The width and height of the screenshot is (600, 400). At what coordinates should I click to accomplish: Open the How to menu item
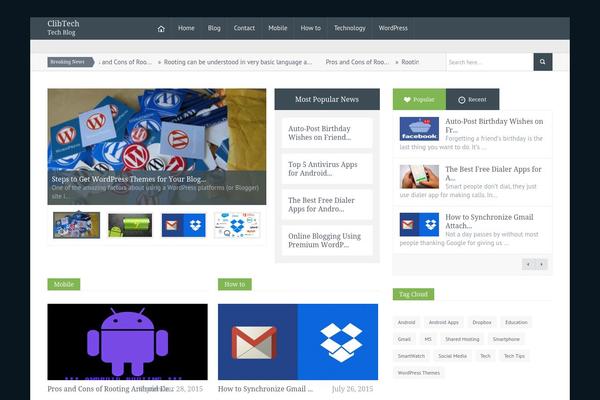310,28
